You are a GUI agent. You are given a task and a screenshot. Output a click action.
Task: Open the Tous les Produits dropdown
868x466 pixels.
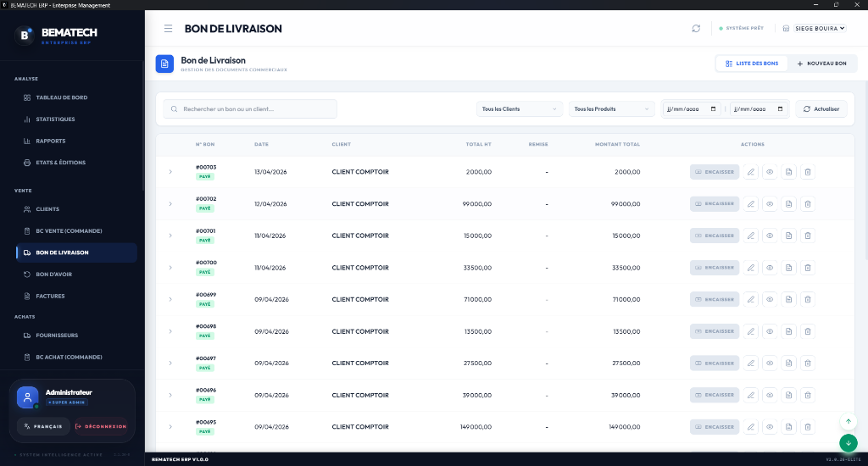point(612,109)
